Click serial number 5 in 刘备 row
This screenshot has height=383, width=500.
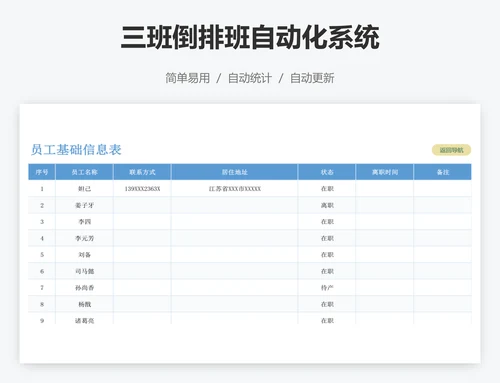coord(42,255)
